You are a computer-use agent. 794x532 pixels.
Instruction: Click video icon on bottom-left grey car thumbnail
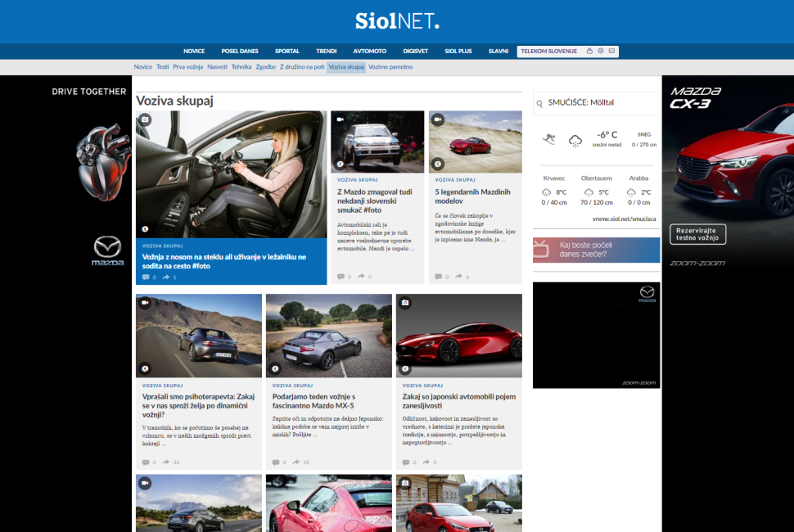[x=146, y=483]
